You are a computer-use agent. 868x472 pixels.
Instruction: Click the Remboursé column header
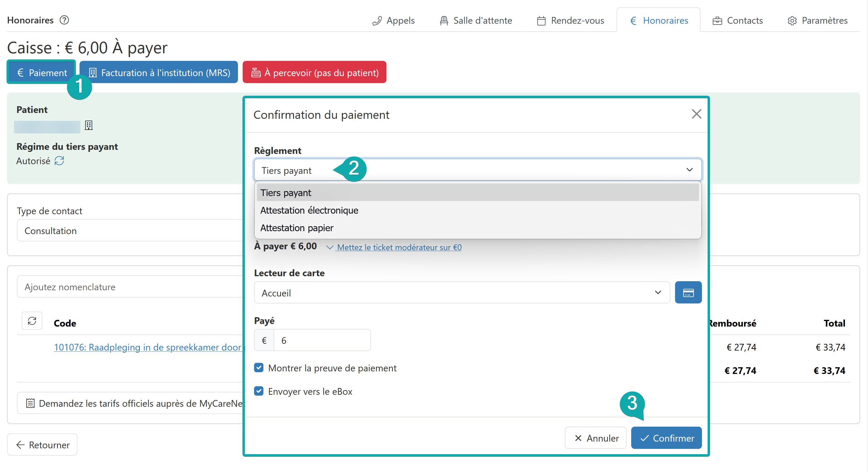733,323
